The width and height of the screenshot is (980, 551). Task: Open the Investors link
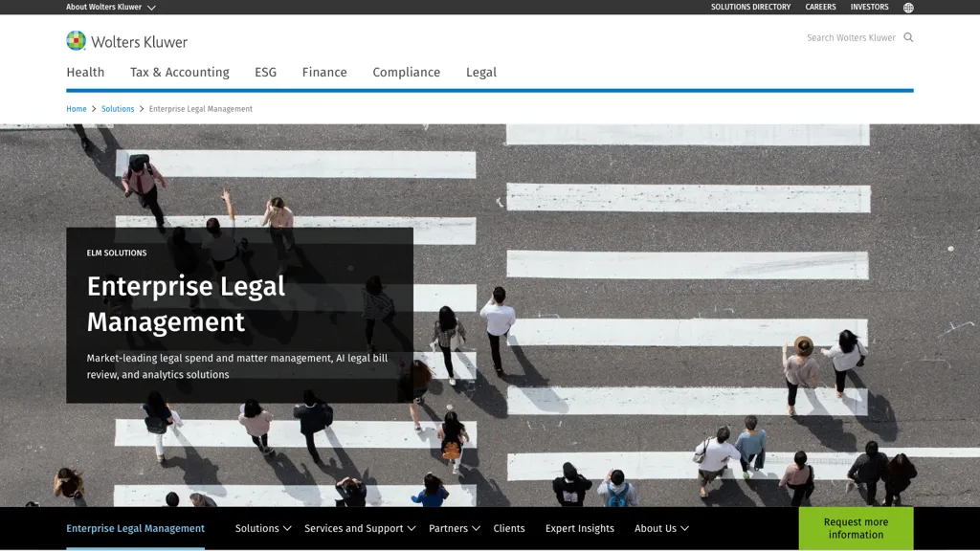click(x=869, y=7)
